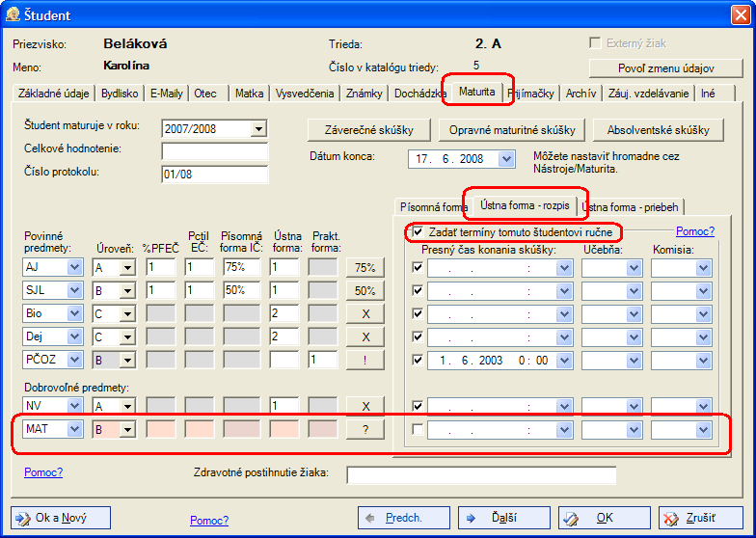Image resolution: width=756 pixels, height=538 pixels.
Task: Expand the MAT voluntary subject dropdown
Action: [x=75, y=429]
